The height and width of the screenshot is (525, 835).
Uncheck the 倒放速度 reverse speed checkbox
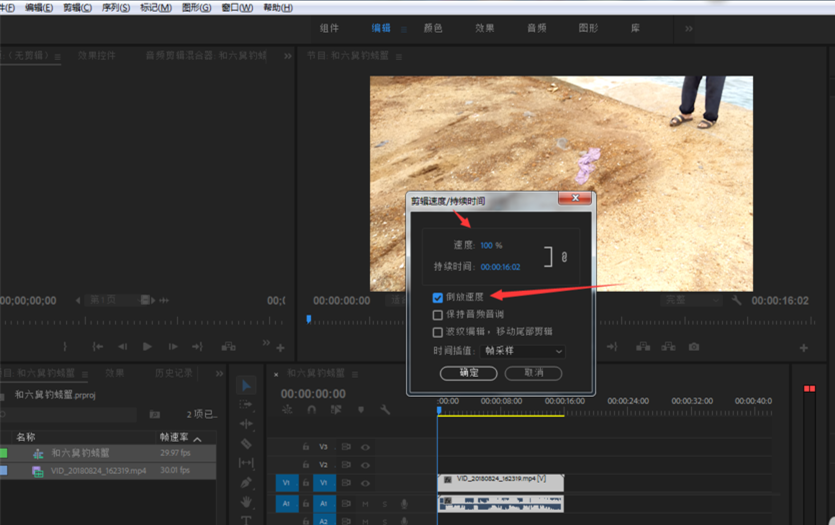[x=438, y=298]
